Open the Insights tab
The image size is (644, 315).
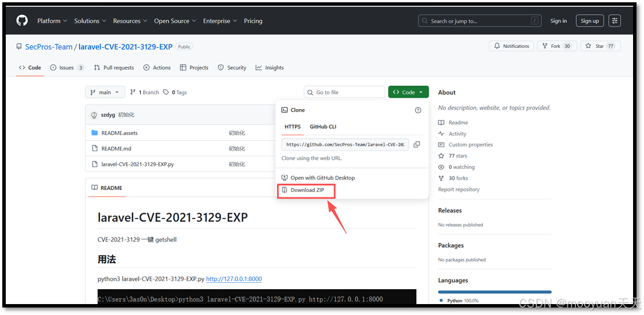[x=269, y=68]
